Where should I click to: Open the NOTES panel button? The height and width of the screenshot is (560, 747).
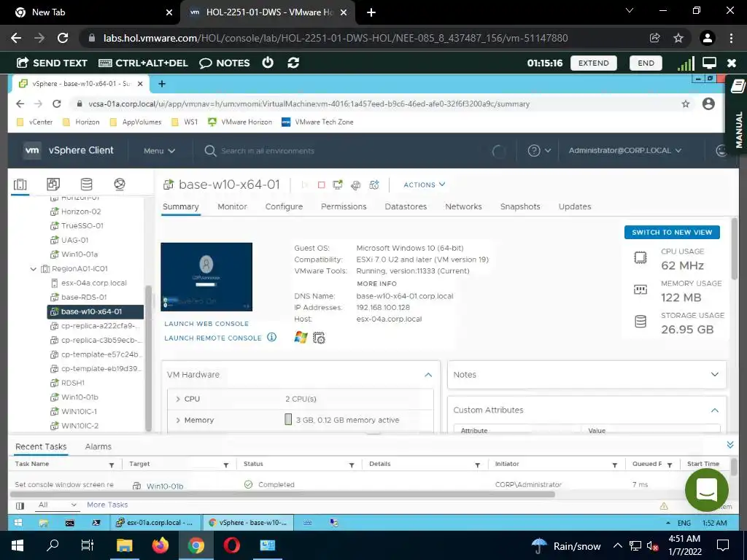coord(225,63)
